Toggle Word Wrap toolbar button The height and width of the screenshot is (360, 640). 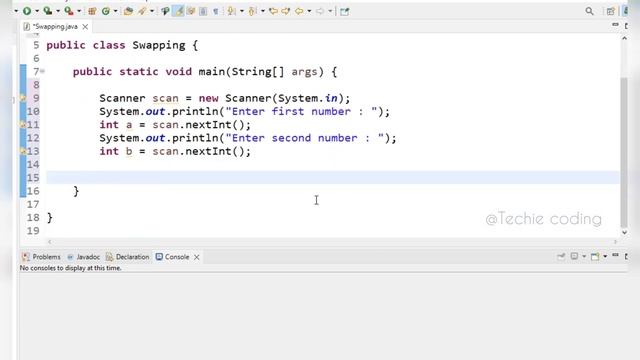[191, 11]
